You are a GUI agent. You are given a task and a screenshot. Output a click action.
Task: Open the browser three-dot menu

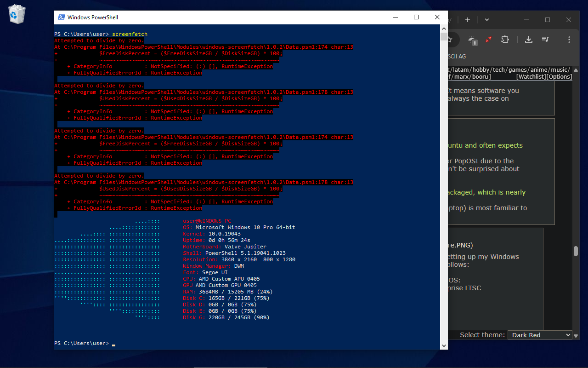[569, 40]
